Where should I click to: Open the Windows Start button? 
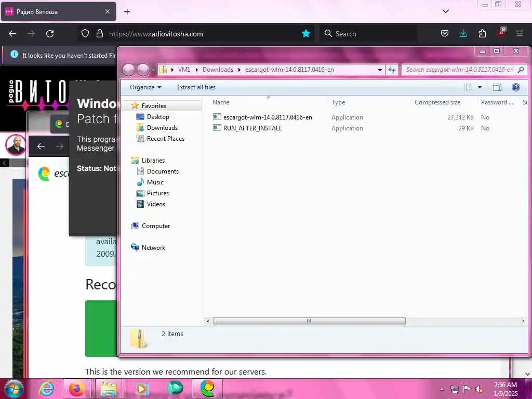[x=14, y=389]
